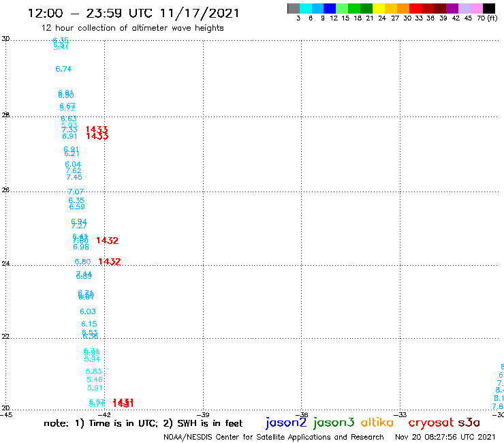The image size is (504, 443).
Task: Click the jason3 satellite legend label
Action: pos(334,423)
